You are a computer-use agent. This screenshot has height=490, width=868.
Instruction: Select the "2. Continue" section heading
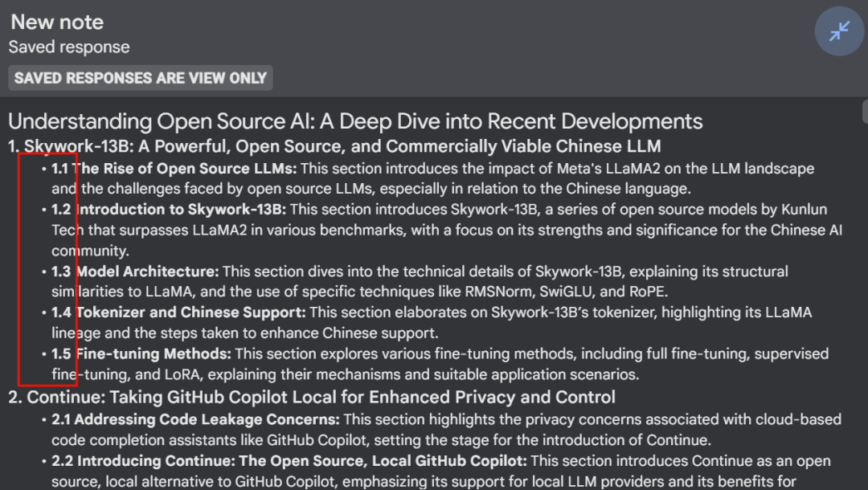coord(312,397)
